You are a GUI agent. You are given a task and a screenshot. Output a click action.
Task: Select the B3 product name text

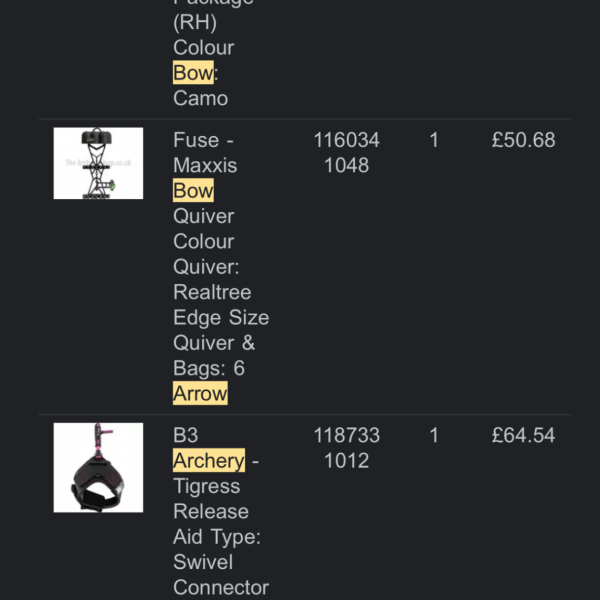coord(186,435)
